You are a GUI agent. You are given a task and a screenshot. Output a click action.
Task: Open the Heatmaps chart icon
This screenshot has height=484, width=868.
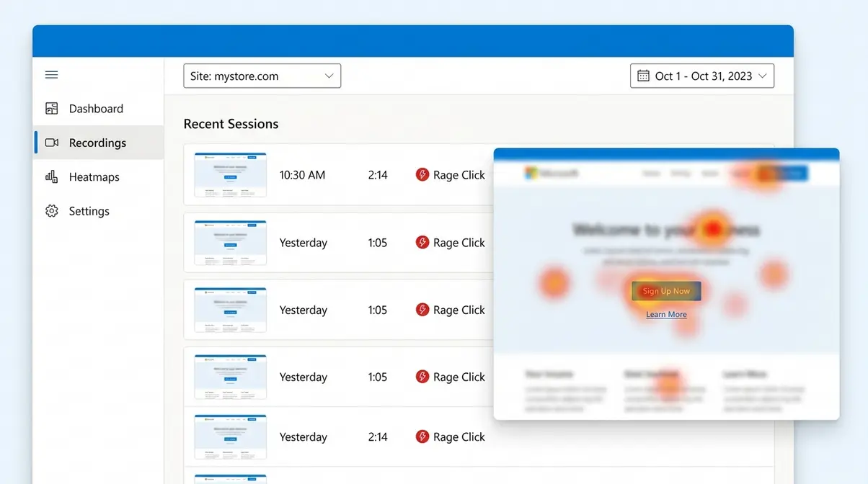pos(51,176)
